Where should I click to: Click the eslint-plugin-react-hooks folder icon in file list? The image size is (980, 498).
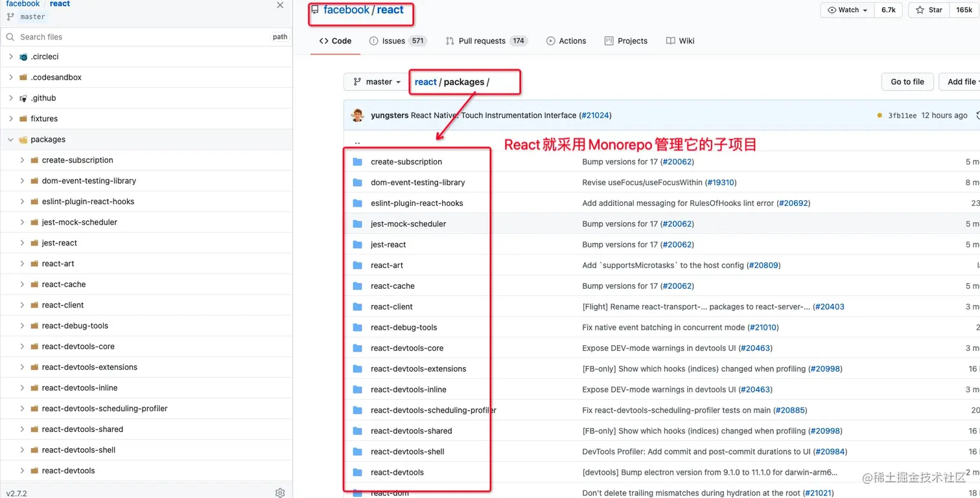[357, 203]
